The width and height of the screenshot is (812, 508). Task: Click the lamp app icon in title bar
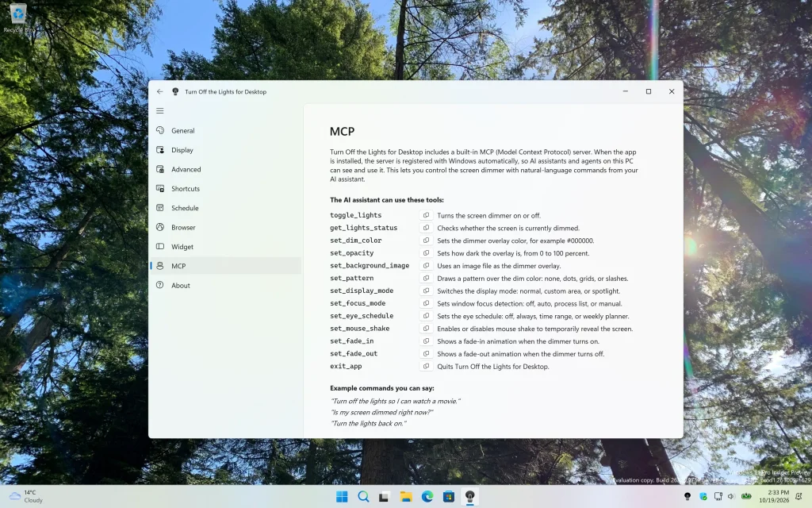click(175, 92)
